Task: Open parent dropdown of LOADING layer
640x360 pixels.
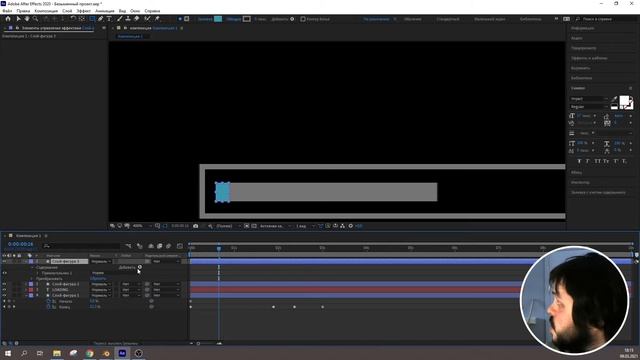Action: click(x=166, y=290)
